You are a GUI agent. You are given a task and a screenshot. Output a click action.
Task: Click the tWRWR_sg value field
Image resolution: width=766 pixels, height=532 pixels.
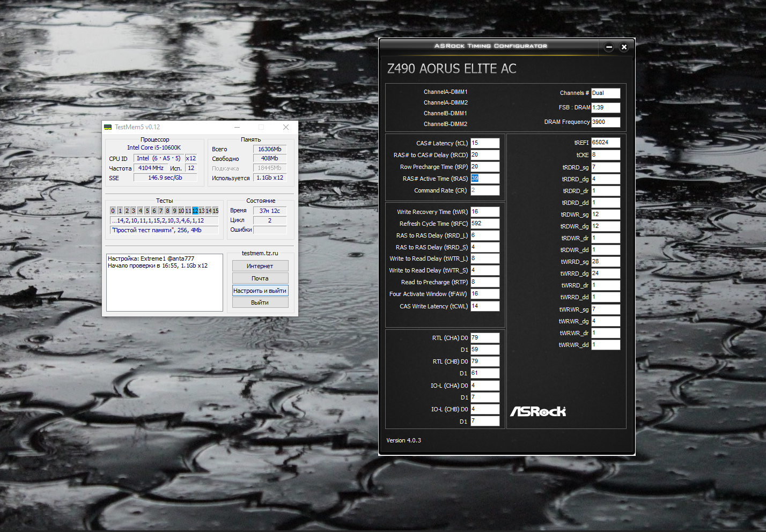click(x=606, y=309)
